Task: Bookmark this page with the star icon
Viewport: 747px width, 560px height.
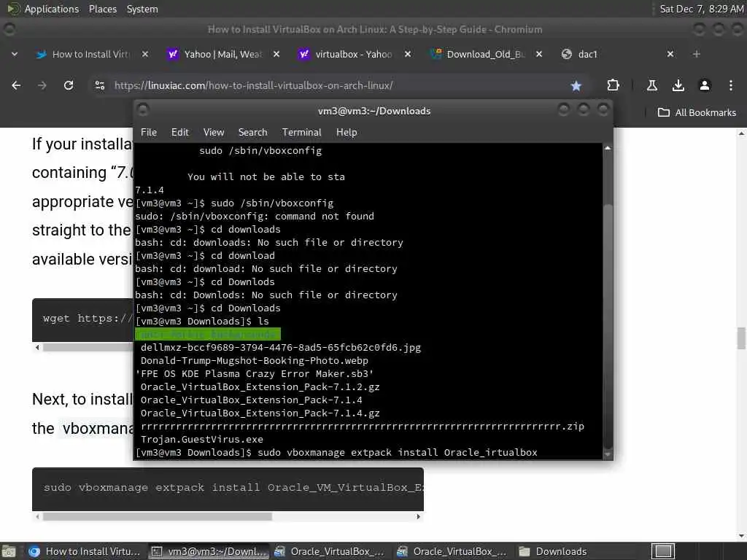Action: pyautogui.click(x=576, y=86)
